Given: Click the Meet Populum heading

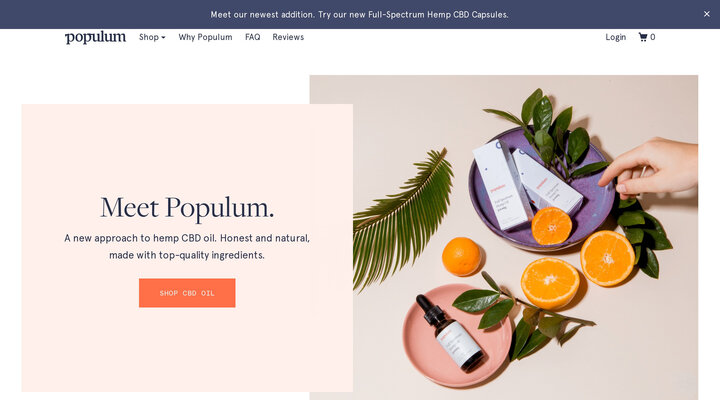Looking at the screenshot, I should [x=187, y=208].
